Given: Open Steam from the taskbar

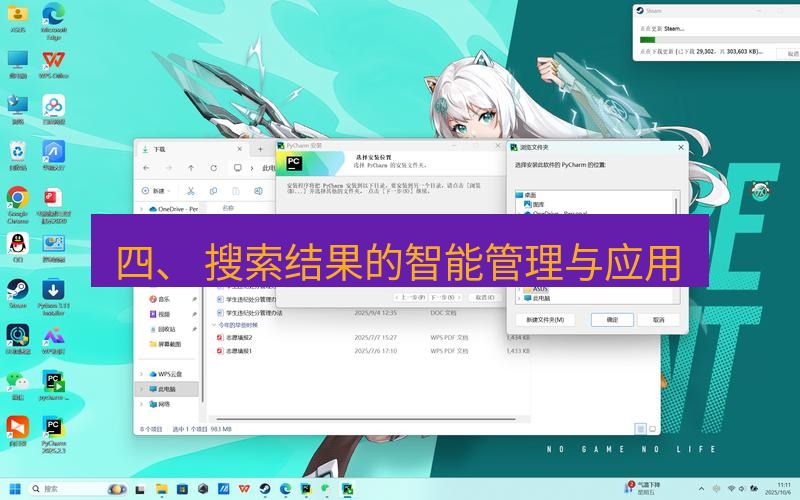Looking at the screenshot, I should pyautogui.click(x=264, y=489).
